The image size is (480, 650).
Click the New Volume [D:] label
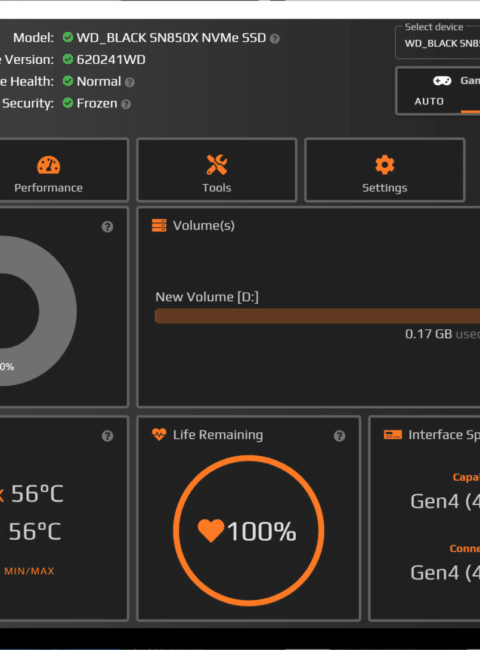tap(207, 297)
